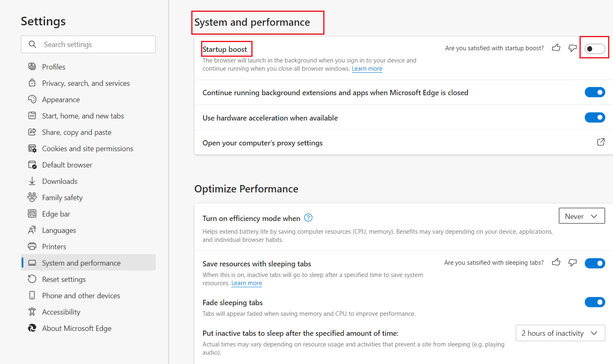613x364 pixels.
Task: Click the external link icon for proxy settings
Action: 601,142
